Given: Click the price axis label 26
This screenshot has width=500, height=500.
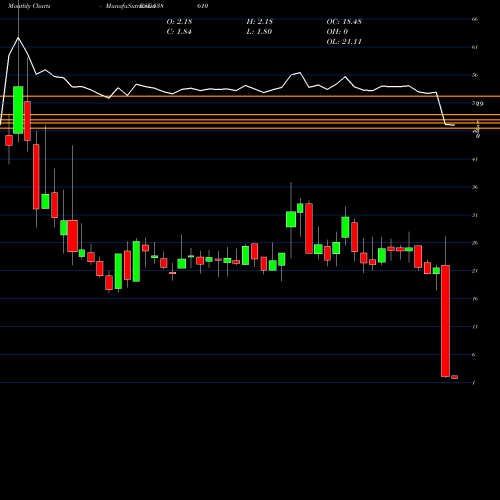Looking at the screenshot, I should click(x=475, y=243).
